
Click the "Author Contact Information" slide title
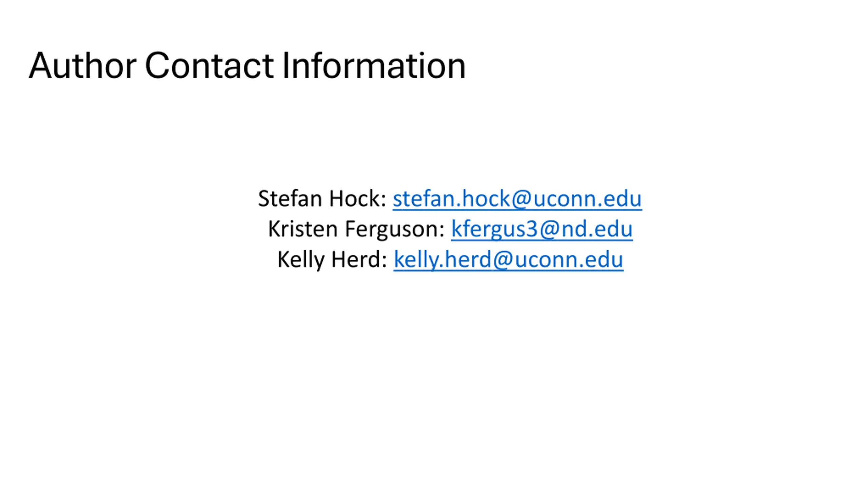tap(247, 65)
